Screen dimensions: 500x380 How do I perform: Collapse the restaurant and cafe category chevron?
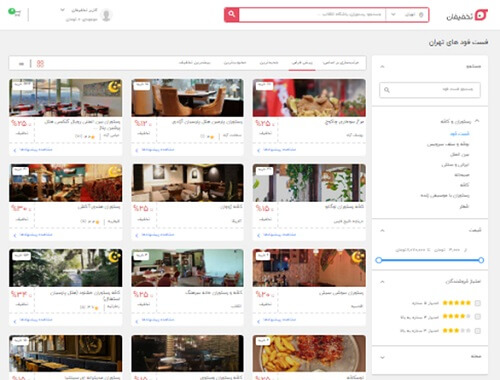[x=477, y=121]
